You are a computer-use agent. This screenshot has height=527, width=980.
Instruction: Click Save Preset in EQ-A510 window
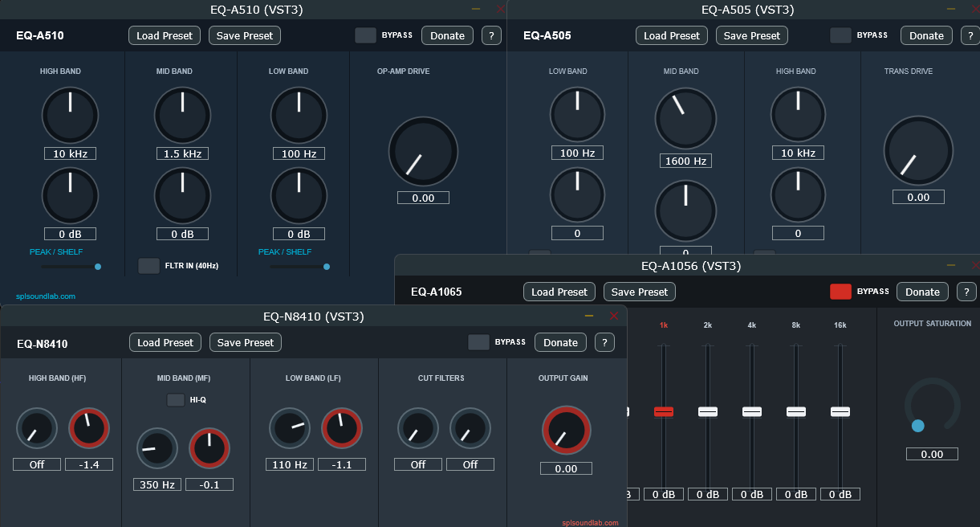click(245, 35)
